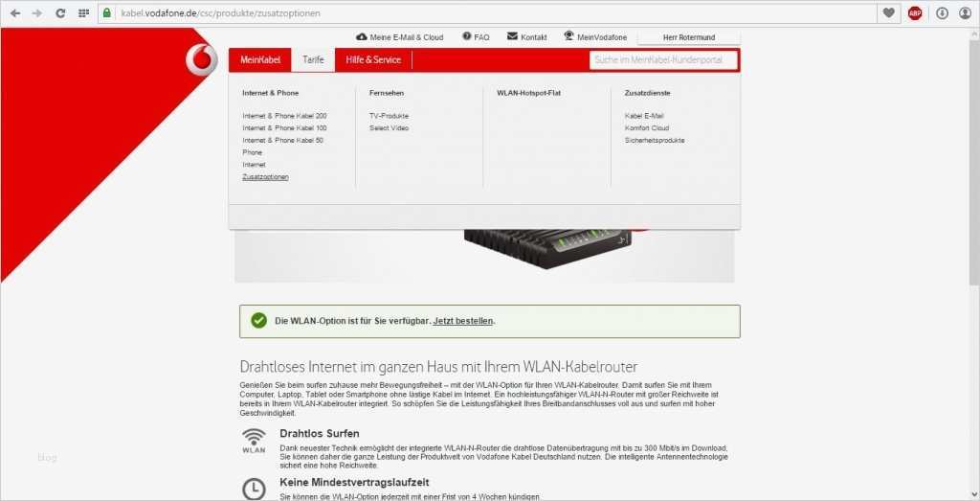Image resolution: width=980 pixels, height=501 pixels.
Task: Open the Hilfe & Service tab
Action: (x=374, y=60)
